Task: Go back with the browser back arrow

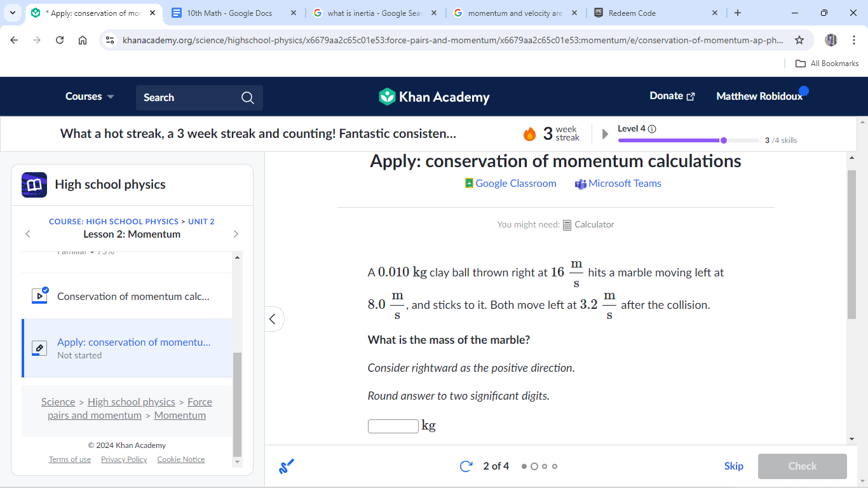Action: click(14, 40)
